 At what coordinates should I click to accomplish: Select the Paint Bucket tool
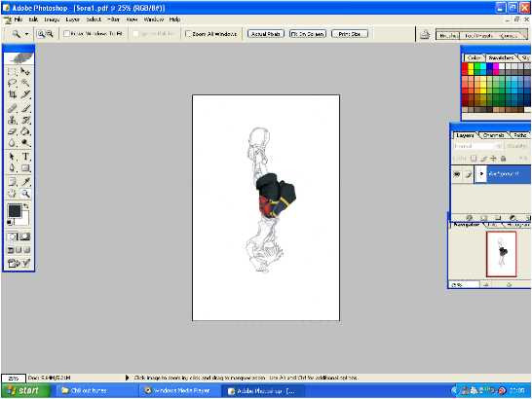click(x=25, y=131)
